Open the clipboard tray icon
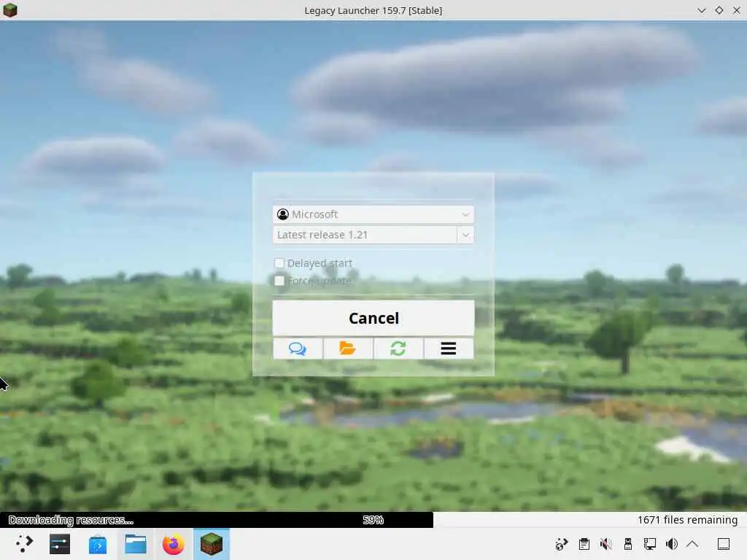This screenshot has height=560, width=747. (584, 544)
